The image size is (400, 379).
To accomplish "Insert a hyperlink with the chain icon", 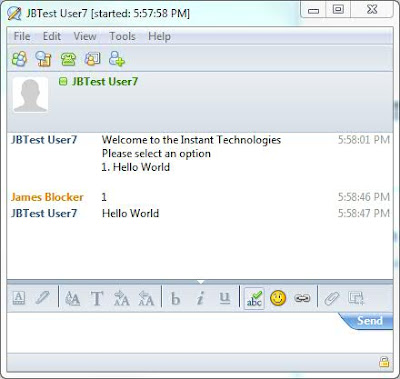I will (302, 298).
